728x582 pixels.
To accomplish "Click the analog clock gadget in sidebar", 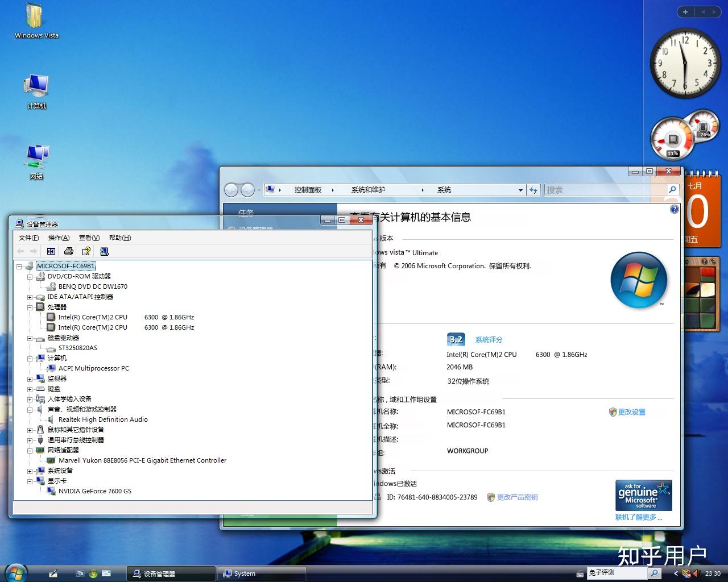I will (x=685, y=63).
